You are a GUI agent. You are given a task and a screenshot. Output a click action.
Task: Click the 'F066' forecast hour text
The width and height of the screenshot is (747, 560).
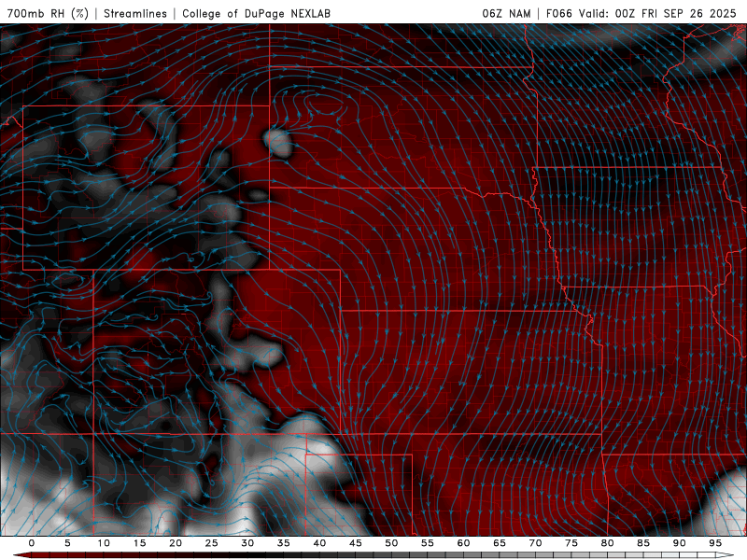558,13
